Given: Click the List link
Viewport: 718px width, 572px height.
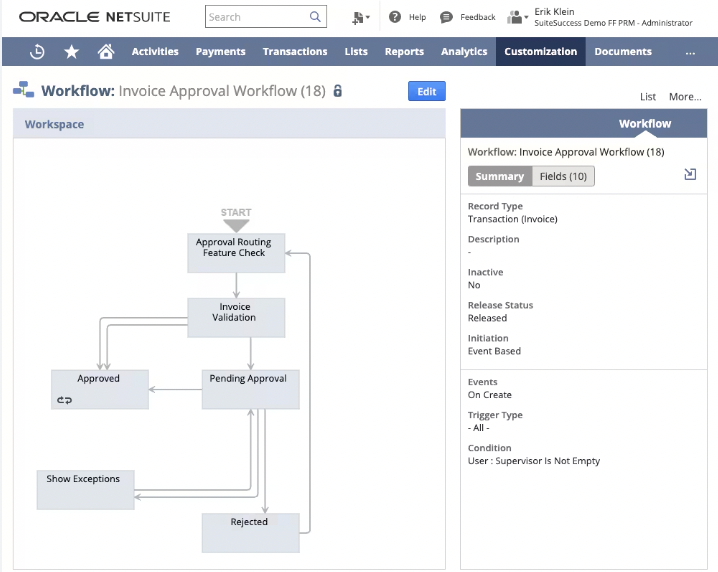Looking at the screenshot, I should [x=648, y=97].
